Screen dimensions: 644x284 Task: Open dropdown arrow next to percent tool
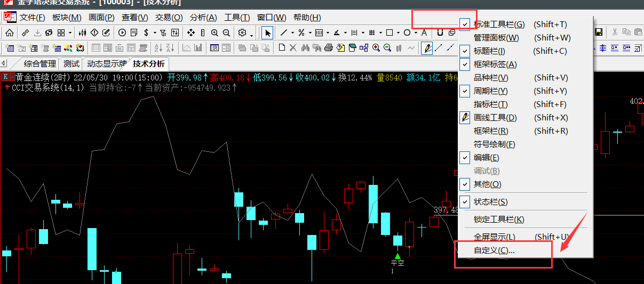pos(310,33)
